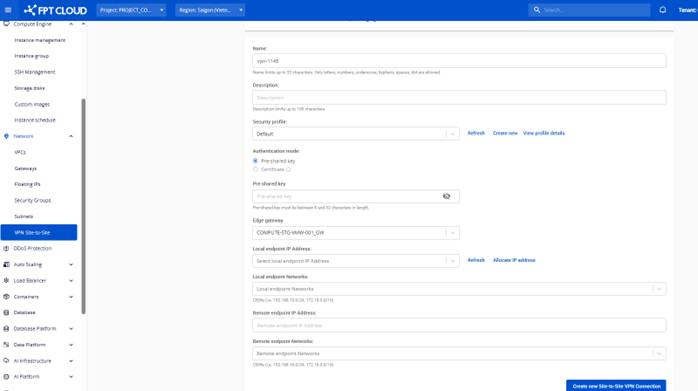Click Create new Site-to-Site VPN Connection
Viewport: 698px width, 391px height.
pos(616,386)
